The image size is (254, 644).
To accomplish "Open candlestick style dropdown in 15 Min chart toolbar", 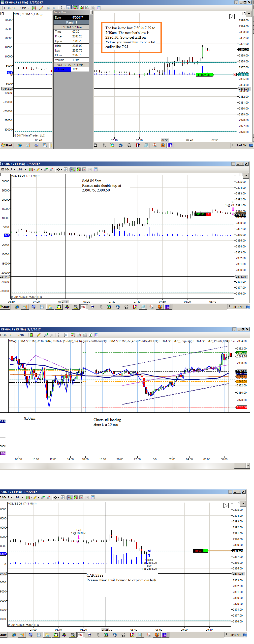I will (x=32, y=335).
